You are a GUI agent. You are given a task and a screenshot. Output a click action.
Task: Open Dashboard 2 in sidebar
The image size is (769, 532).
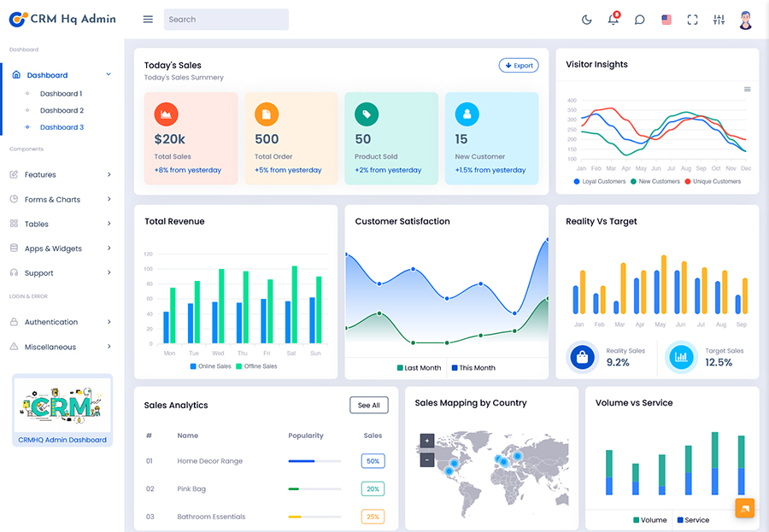[62, 110]
